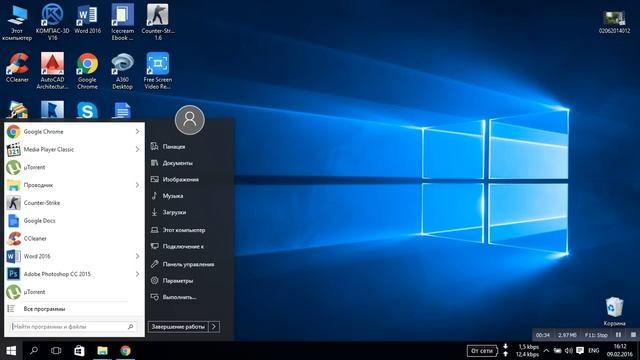Show hidden tray icons chevron
This screenshot has height=360, width=640.
click(x=546, y=351)
